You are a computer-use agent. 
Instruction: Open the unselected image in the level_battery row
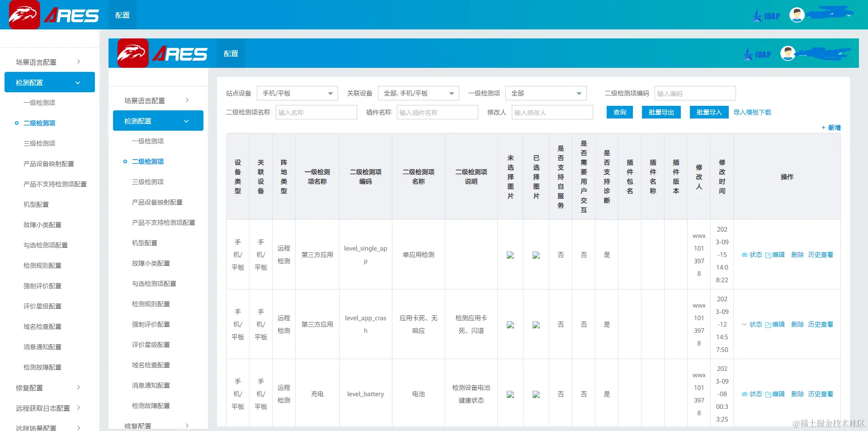[x=510, y=394]
